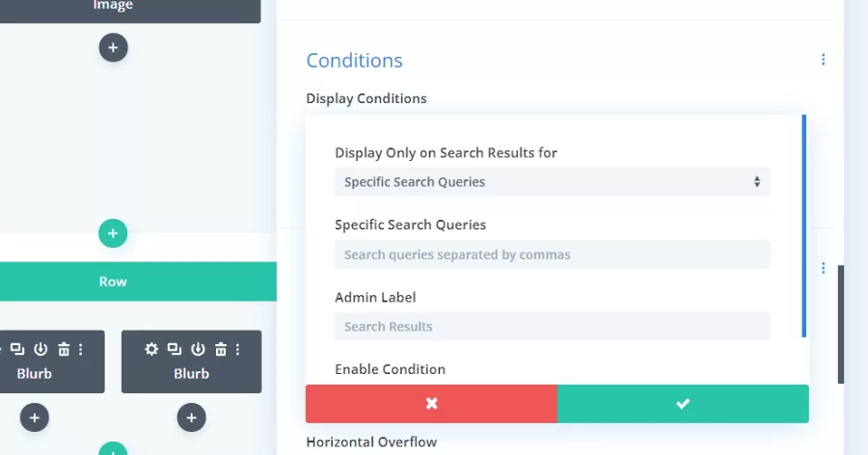Cancel condition with red X button
The image size is (868, 455).
click(431, 404)
